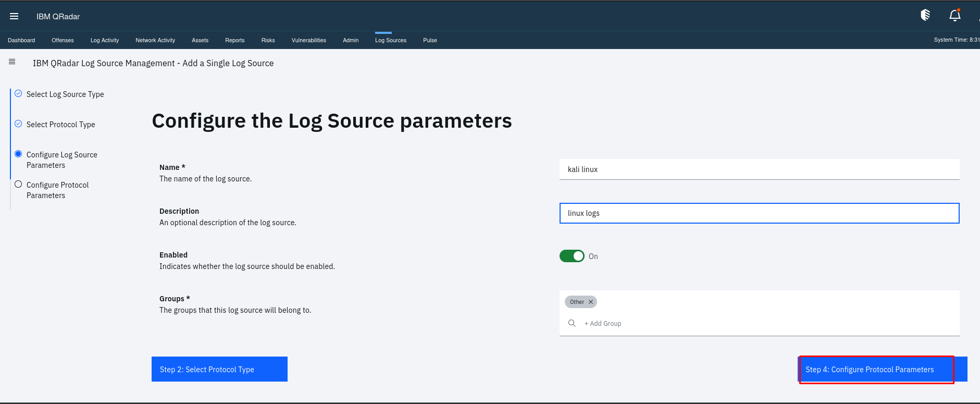
Task: Switch to the Offenses tab
Action: tap(63, 40)
